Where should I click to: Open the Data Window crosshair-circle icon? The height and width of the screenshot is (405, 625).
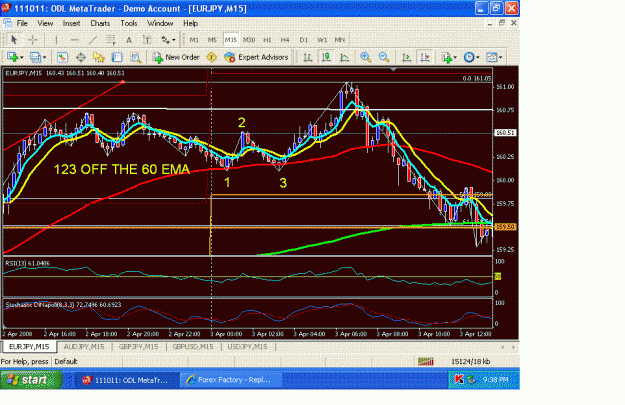(x=81, y=57)
